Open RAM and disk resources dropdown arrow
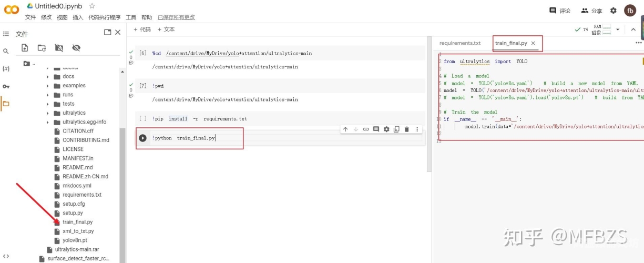644x263 pixels. point(618,29)
